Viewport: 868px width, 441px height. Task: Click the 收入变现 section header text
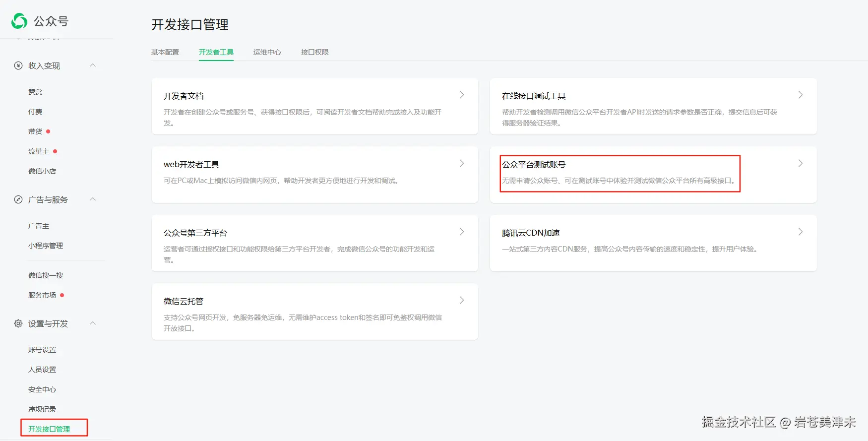point(44,65)
